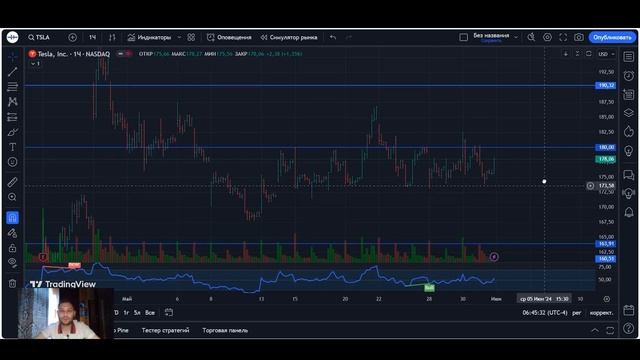The height and width of the screenshot is (360, 640).
Task: Activate the zoom in tool
Action: click(x=13, y=197)
